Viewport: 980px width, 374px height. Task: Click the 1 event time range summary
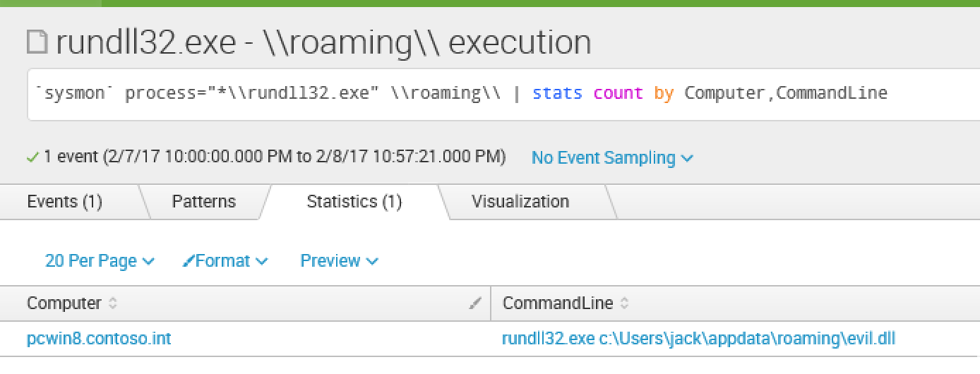(x=275, y=157)
